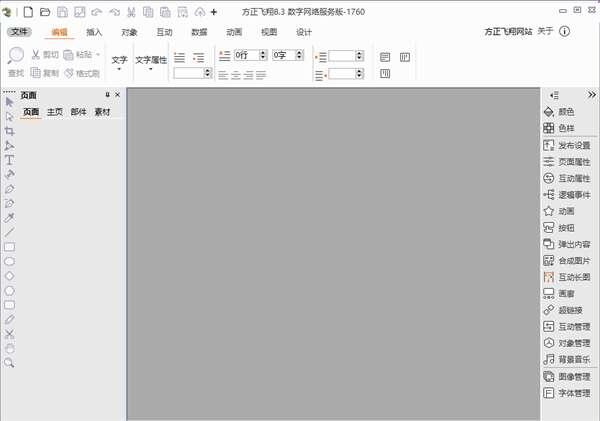Image resolution: width=600 pixels, height=421 pixels.
Task: Activate the Zoom magnifier tool
Action: click(x=10, y=363)
